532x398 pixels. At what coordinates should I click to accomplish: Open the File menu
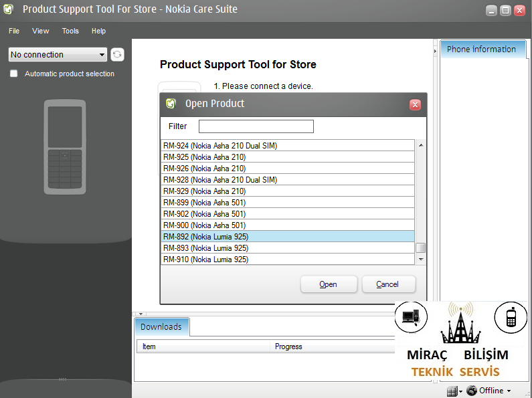coord(14,31)
